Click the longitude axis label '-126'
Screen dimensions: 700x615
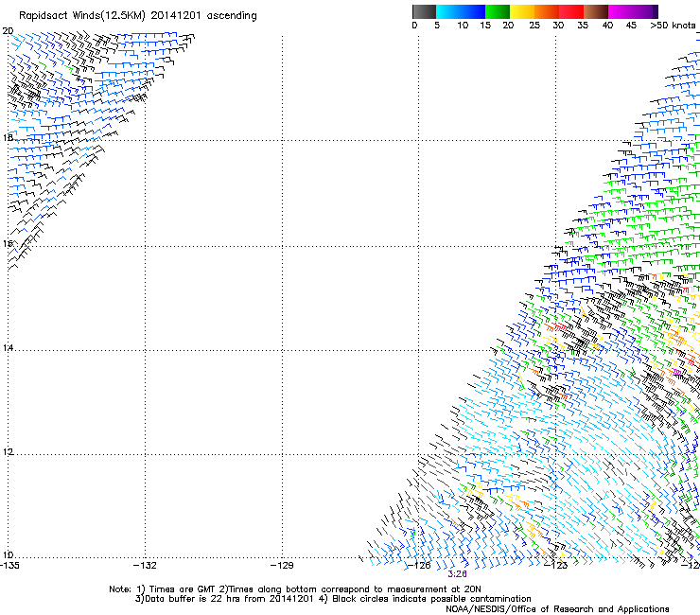pos(419,566)
